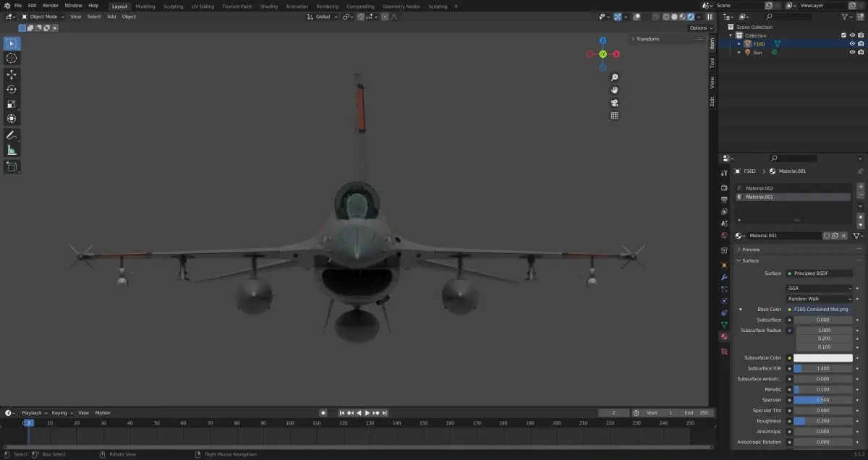This screenshot has width=868, height=460.
Task: Jump to the end frame button
Action: pyautogui.click(x=385, y=413)
